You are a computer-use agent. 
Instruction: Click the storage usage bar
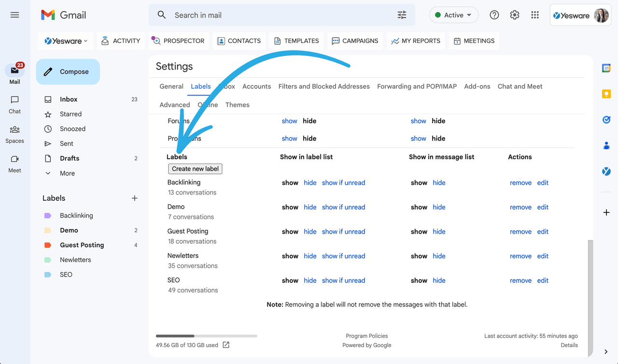point(206,336)
